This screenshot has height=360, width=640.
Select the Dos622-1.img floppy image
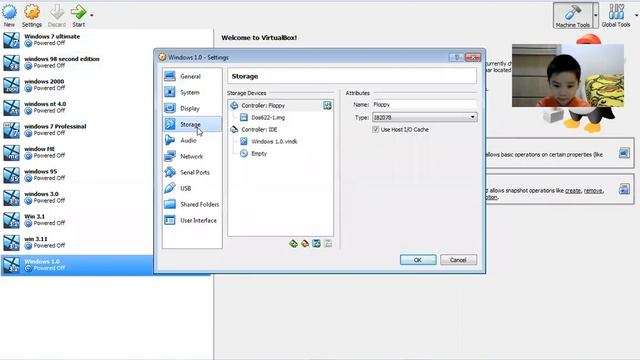coord(268,117)
